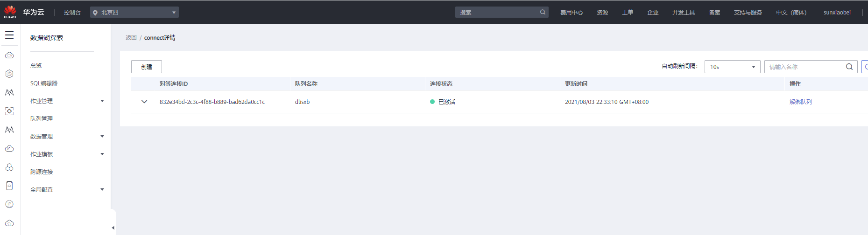868x235 pixels.
Task: Open 企业 in the top bar
Action: pyautogui.click(x=653, y=13)
